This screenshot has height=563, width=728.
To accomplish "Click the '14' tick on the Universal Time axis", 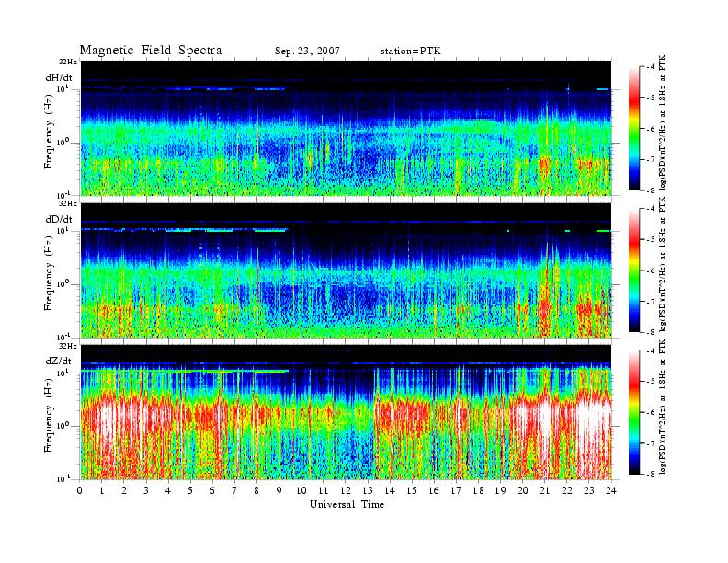I will [x=390, y=490].
